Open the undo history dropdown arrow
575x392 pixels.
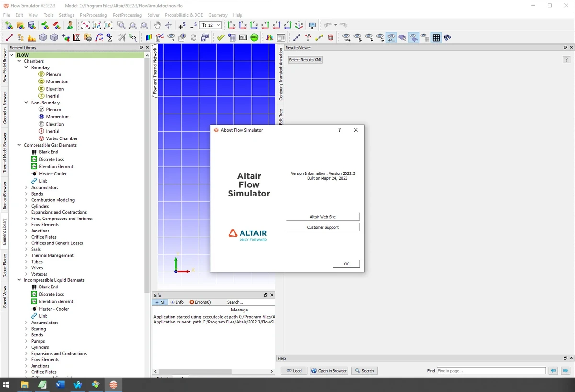tap(335, 25)
